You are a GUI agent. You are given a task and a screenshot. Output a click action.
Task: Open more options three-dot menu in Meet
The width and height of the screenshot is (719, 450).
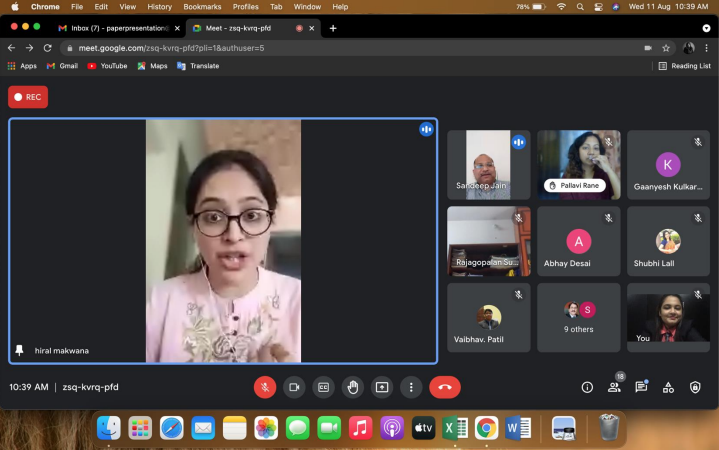click(411, 387)
